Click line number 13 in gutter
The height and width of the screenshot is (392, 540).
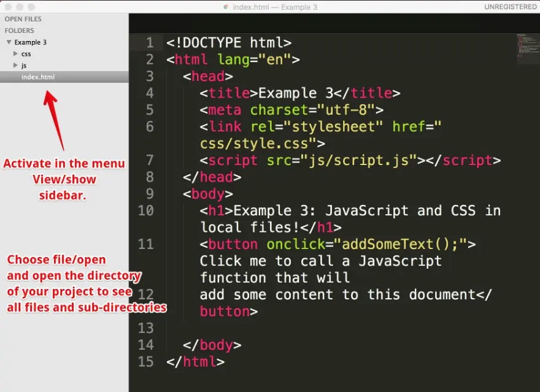(x=145, y=328)
